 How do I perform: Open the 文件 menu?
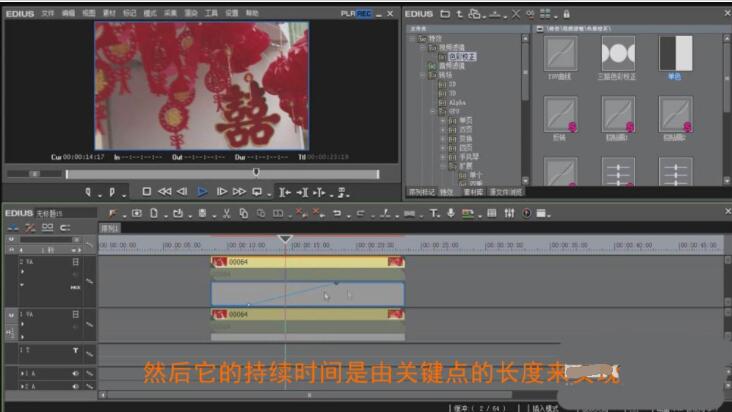(48, 14)
